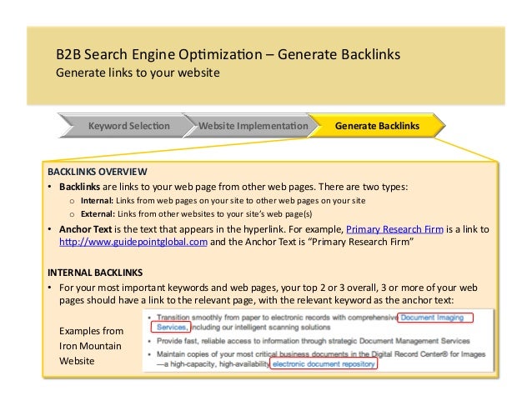Click the 'For your most important keywords' bullet line
The height and width of the screenshot is (411, 532).
[x=268, y=288]
